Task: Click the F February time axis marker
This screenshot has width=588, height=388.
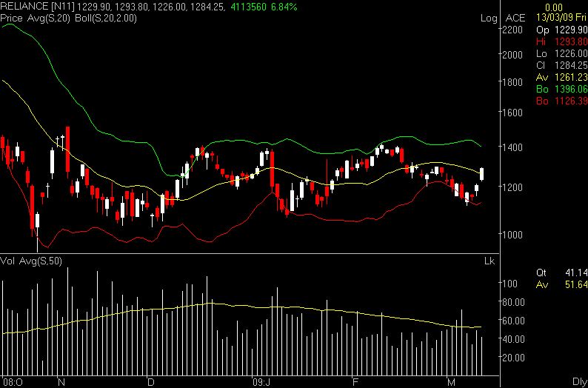Action: tap(355, 382)
